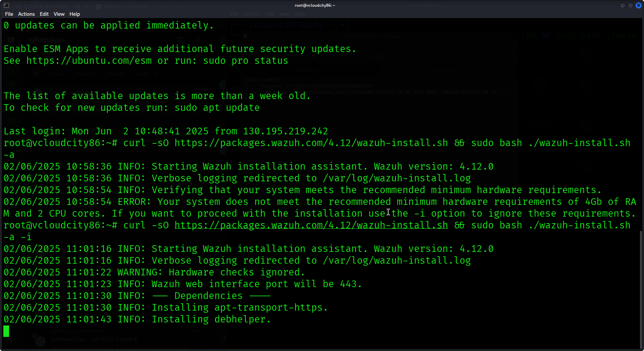Click the maximize window button

(630, 5)
